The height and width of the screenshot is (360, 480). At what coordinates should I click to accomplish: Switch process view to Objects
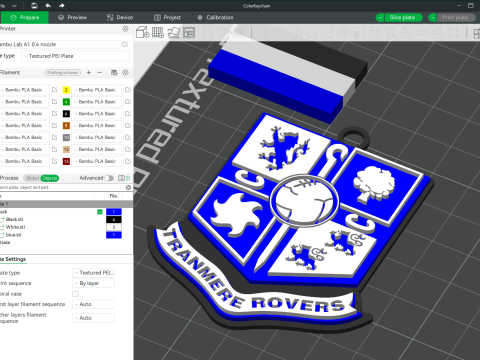pyautogui.click(x=50, y=178)
